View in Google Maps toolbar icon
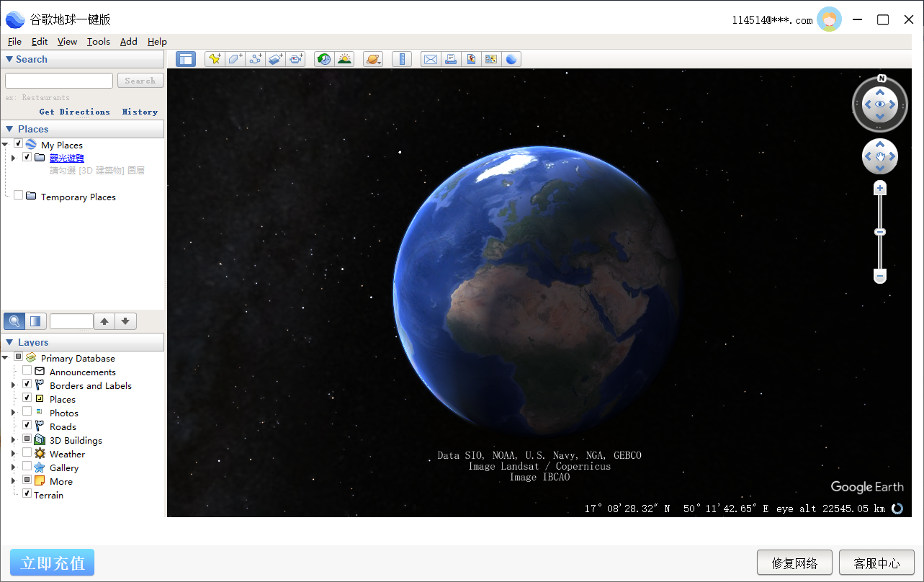The image size is (924, 582). (491, 59)
